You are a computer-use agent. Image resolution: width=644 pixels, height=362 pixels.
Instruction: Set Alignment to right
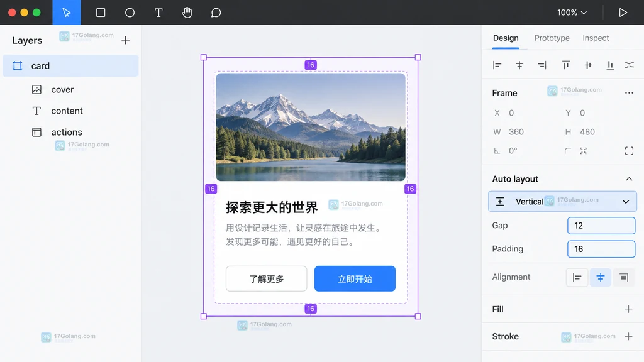(624, 277)
